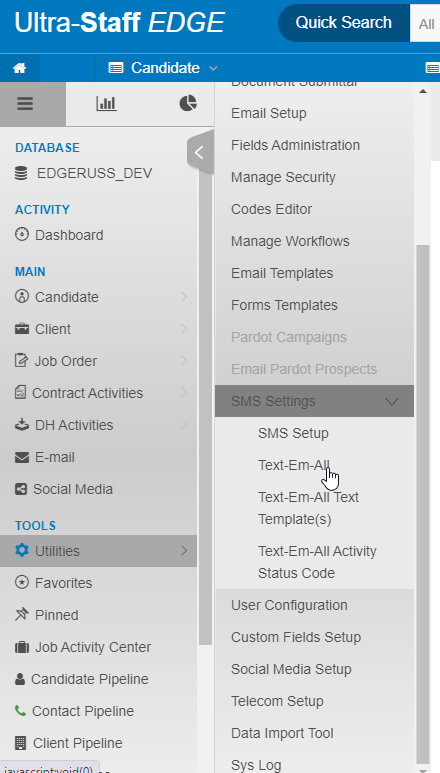The image size is (440, 773).
Task: Click the E-mail envelope icon
Action: [22, 457]
